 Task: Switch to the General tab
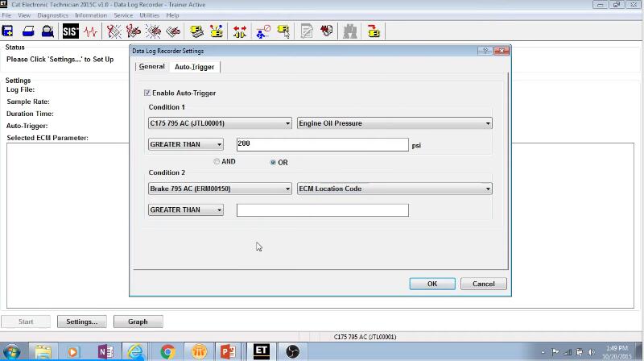pos(151,67)
